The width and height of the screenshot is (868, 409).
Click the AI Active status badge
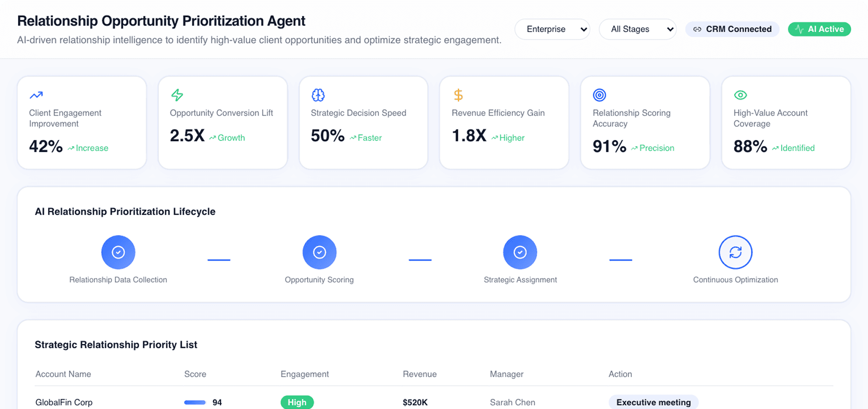pyautogui.click(x=819, y=29)
